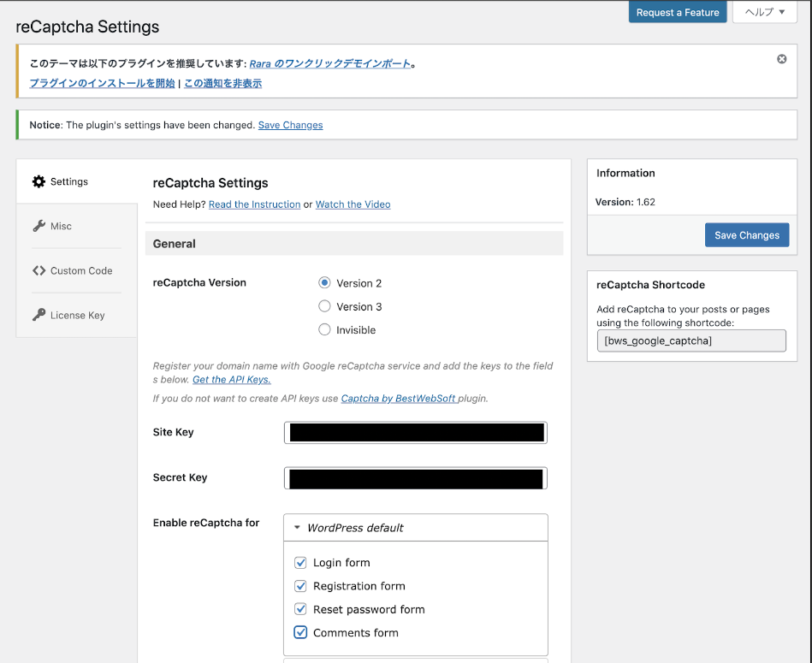Toggle the Registration form checkbox
The height and width of the screenshot is (663, 812).
pyautogui.click(x=300, y=585)
